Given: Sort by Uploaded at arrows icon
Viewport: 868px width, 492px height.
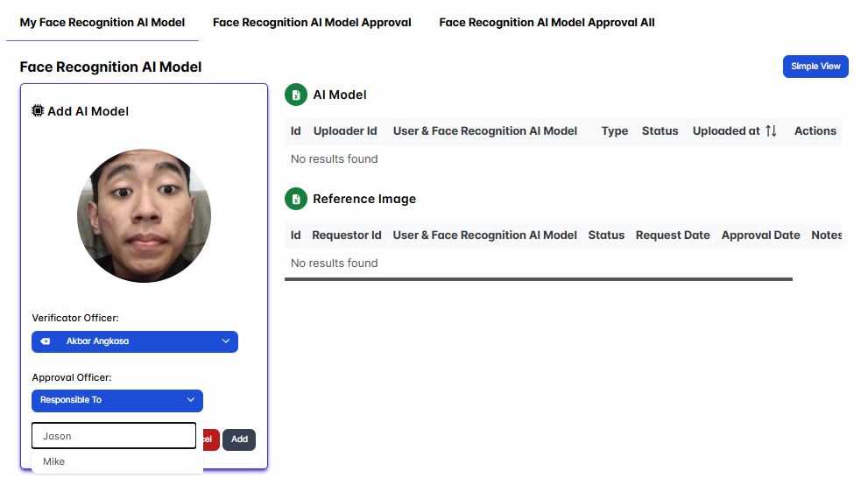Looking at the screenshot, I should pos(771,131).
